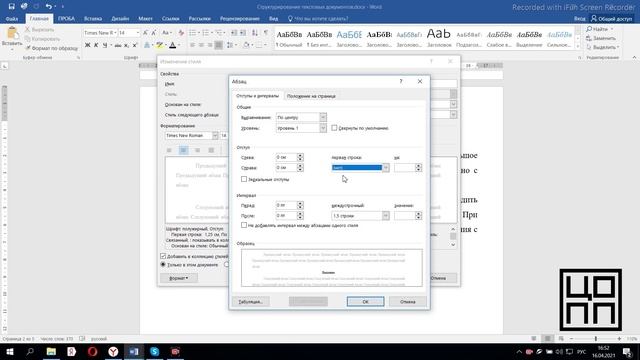Click the Undo arrow icon
Screen dimensions: 640x360
49,6
